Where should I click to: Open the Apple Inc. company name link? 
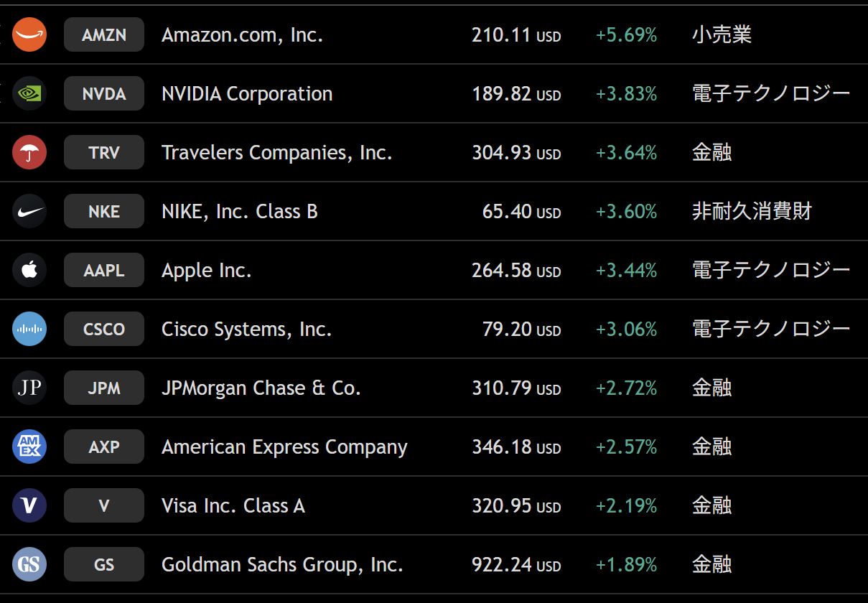coord(207,271)
